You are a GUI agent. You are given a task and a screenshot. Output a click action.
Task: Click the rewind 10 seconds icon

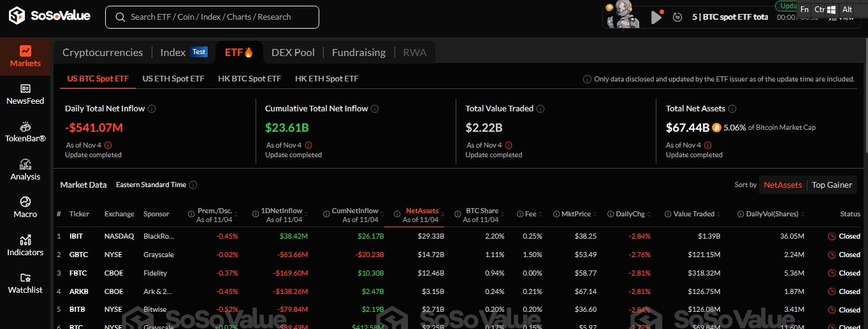677,17
